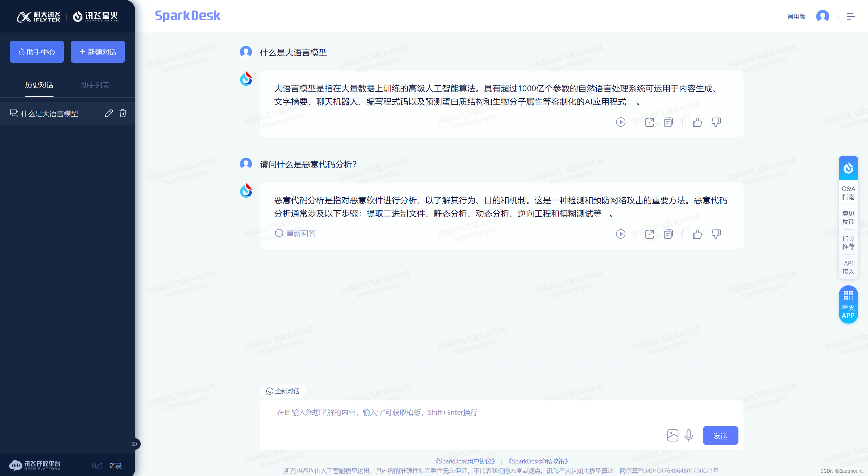Select the 历史对话 tab
The height and width of the screenshot is (476, 868).
[39, 85]
